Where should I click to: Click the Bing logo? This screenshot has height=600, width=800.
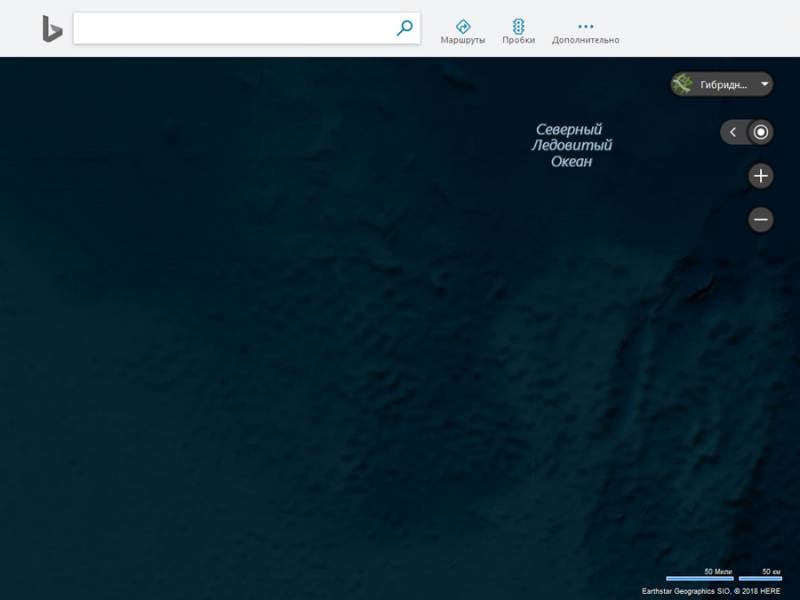click(x=52, y=29)
